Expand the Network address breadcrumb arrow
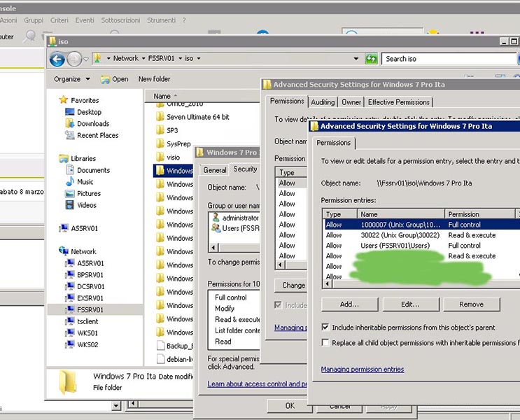The width and height of the screenshot is (520, 420). coord(143,59)
